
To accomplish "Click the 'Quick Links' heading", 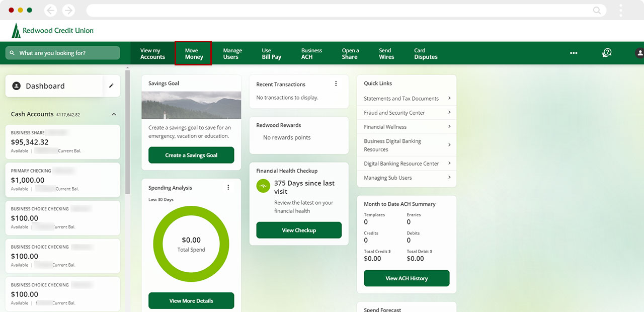I will click(378, 83).
